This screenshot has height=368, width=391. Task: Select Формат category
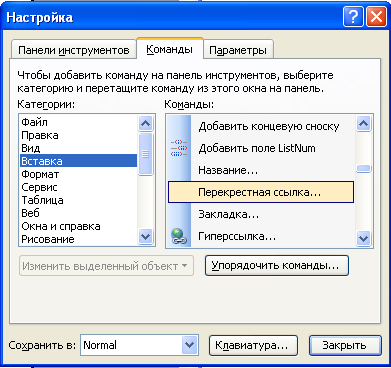point(78,174)
